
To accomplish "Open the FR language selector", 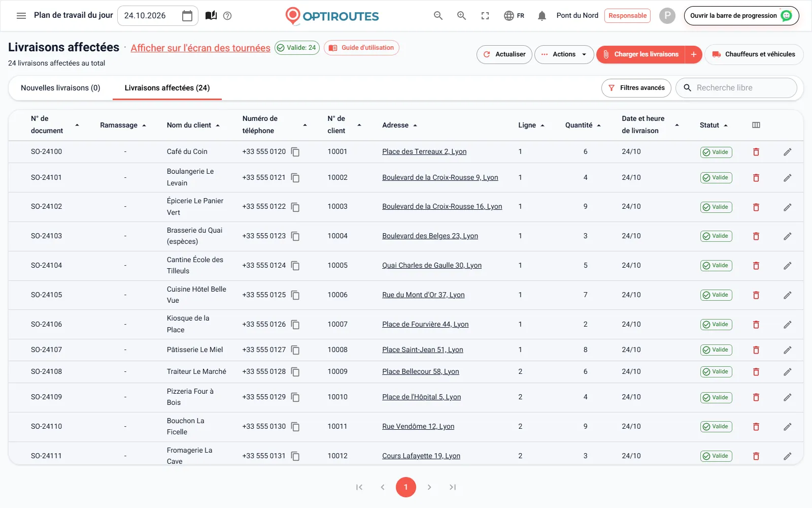I will (x=514, y=16).
